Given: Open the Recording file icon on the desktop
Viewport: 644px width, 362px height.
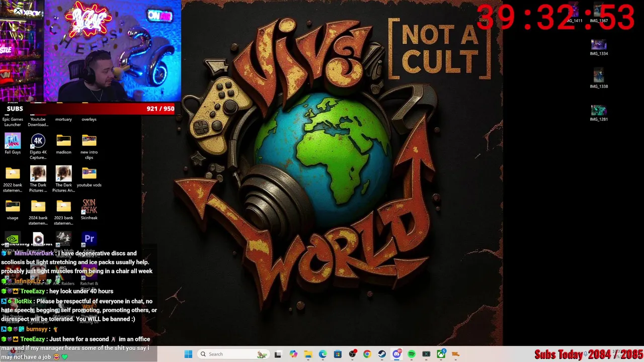Looking at the screenshot, I should coord(38,239).
